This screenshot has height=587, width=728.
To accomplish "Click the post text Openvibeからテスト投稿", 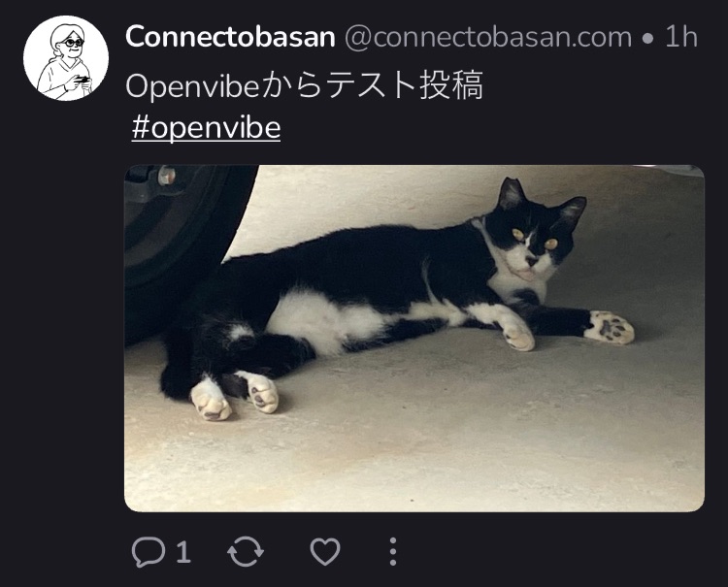I will 305,85.
